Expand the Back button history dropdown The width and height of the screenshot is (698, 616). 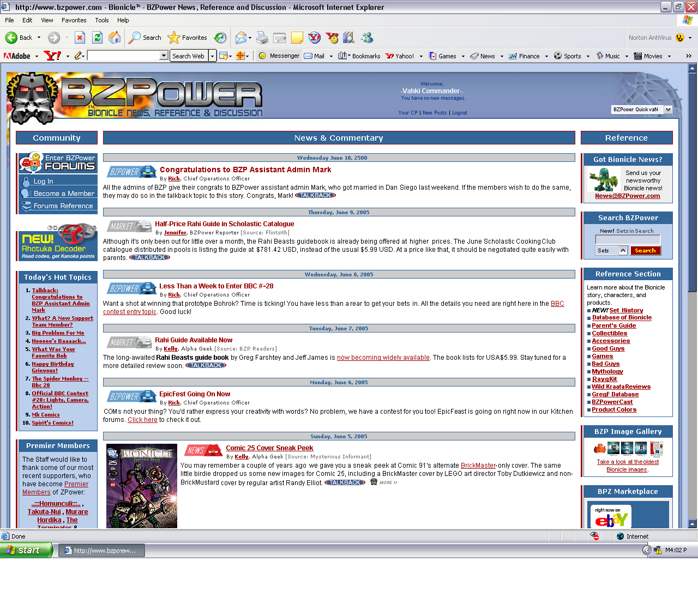tap(39, 38)
